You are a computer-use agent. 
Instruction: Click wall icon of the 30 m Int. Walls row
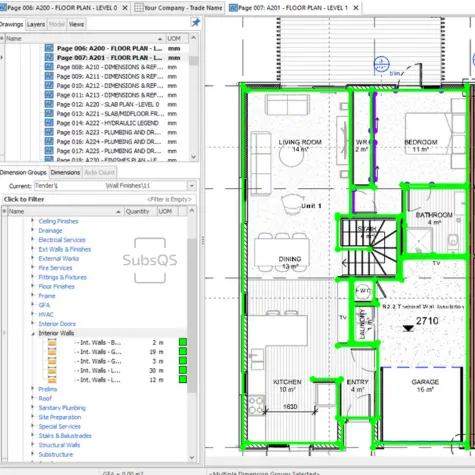(x=52, y=370)
